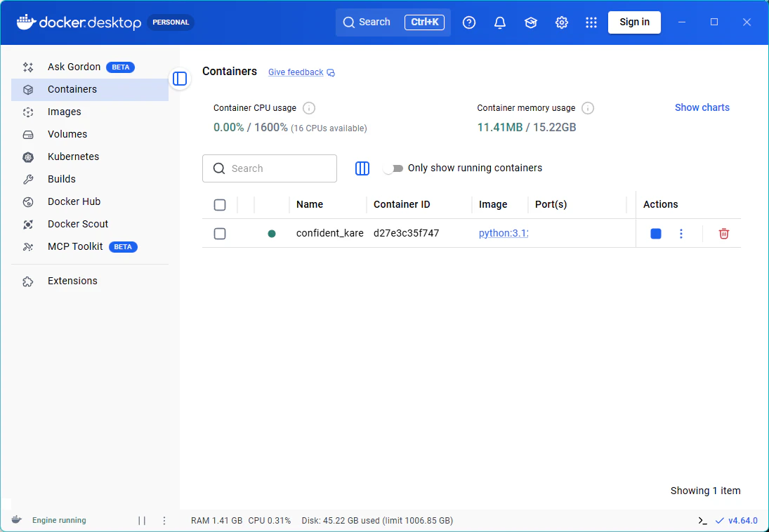The width and height of the screenshot is (769, 532).
Task: Click the CPU 0.31% status text
Action: click(x=269, y=520)
